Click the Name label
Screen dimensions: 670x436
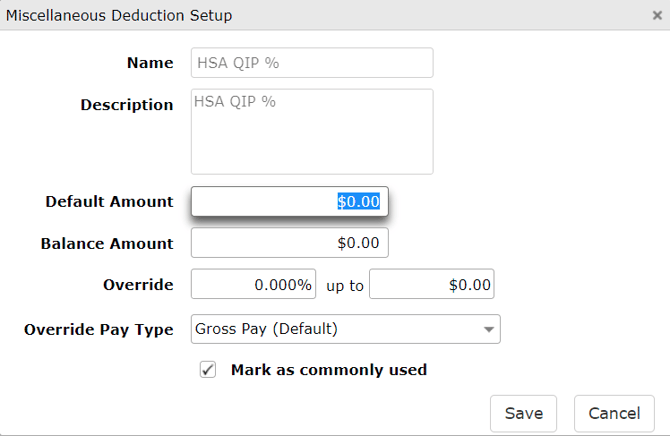click(x=150, y=62)
